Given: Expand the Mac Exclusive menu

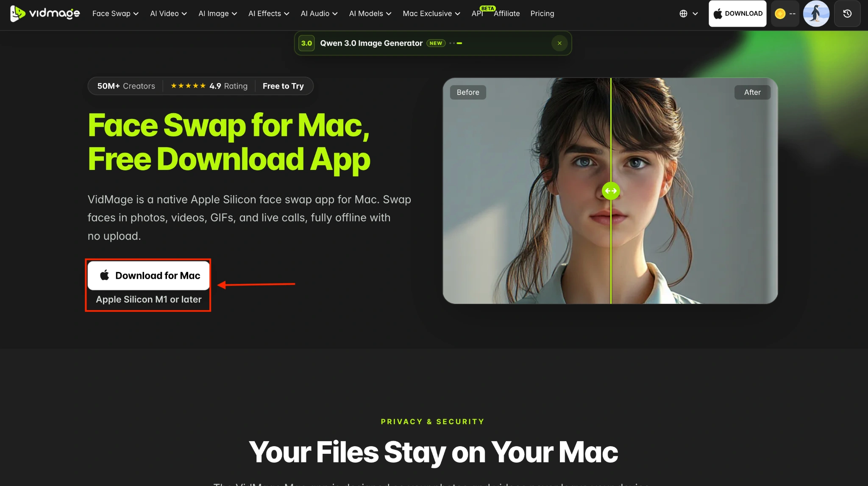Looking at the screenshot, I should (x=431, y=14).
